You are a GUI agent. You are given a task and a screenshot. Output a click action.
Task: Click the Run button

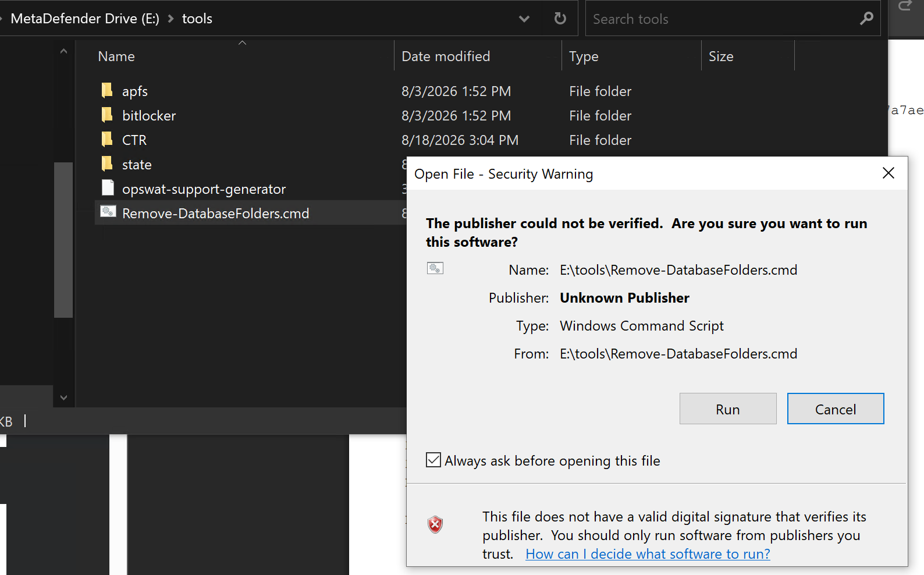(728, 409)
